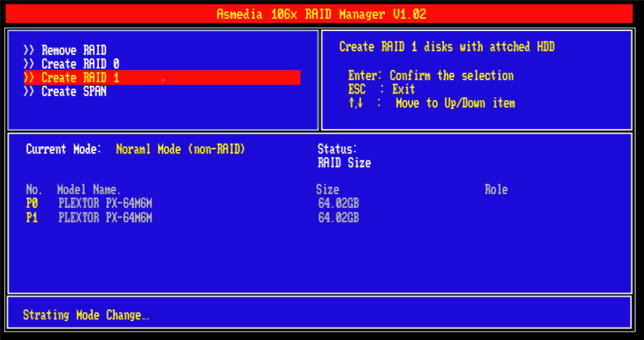Click the highlighted Create RAID 1 entry
Screen dimensions: 644x340
click(x=162, y=77)
